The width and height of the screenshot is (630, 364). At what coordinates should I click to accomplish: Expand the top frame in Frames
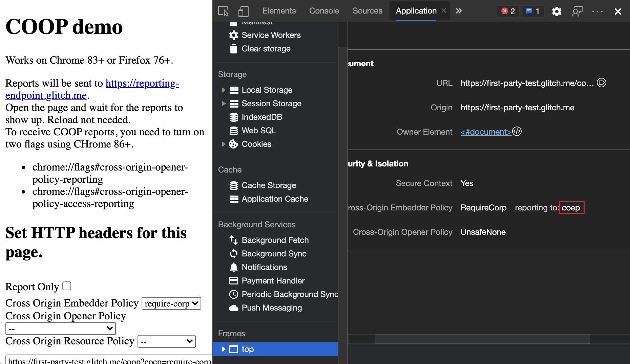coord(224,349)
